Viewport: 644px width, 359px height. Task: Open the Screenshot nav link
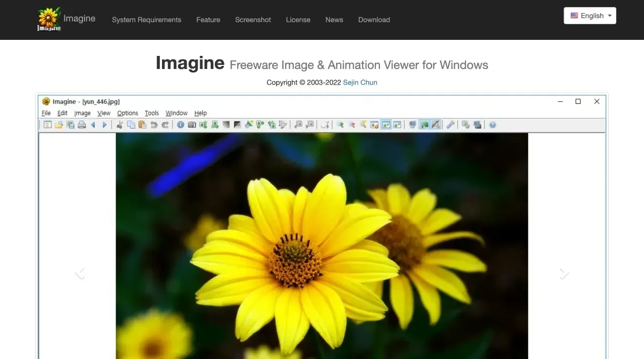(253, 20)
